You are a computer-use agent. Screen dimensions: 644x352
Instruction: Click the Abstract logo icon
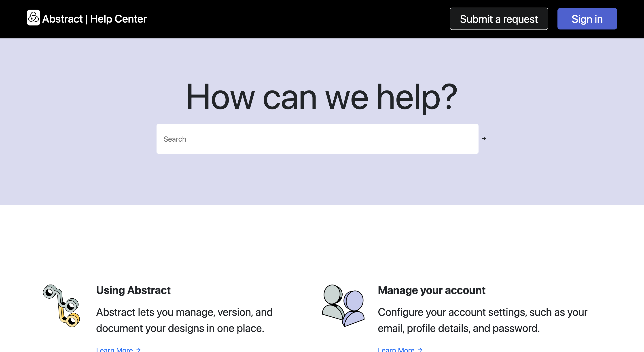point(33,17)
